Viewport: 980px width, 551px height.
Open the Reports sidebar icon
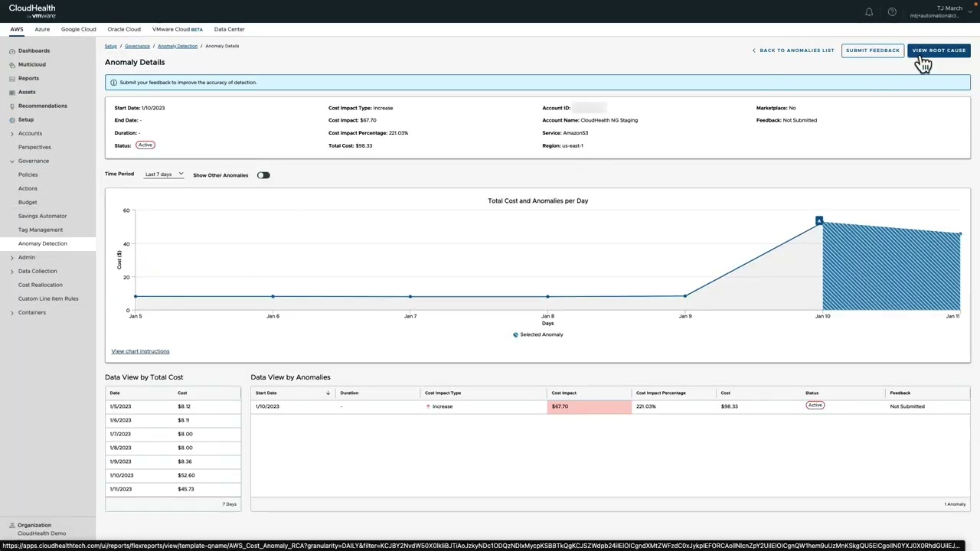pos(11,78)
